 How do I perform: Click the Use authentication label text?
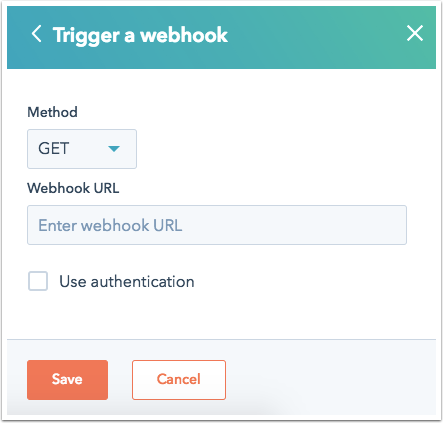127,282
